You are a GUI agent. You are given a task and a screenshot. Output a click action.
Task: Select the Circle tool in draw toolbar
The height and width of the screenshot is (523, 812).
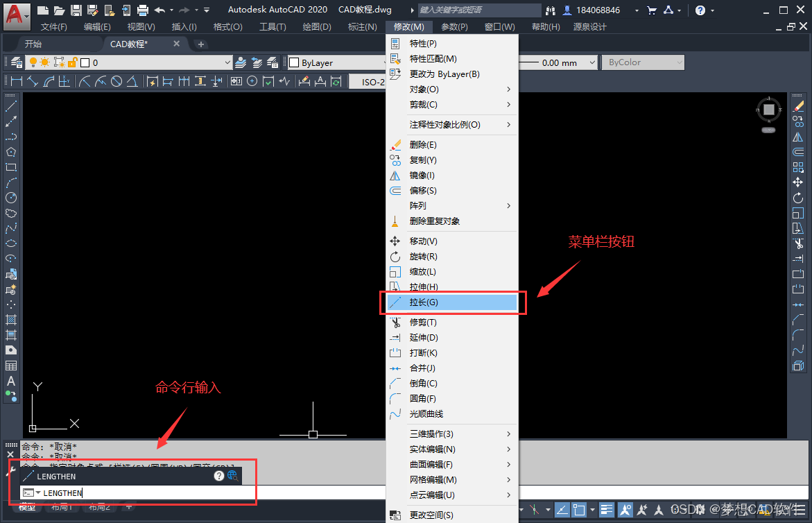pyautogui.click(x=11, y=198)
